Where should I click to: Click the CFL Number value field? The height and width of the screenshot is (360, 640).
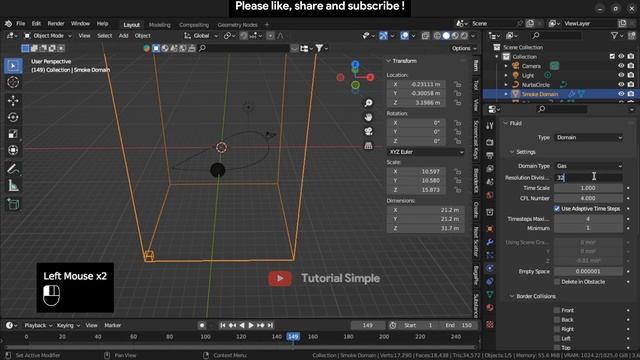click(x=588, y=198)
